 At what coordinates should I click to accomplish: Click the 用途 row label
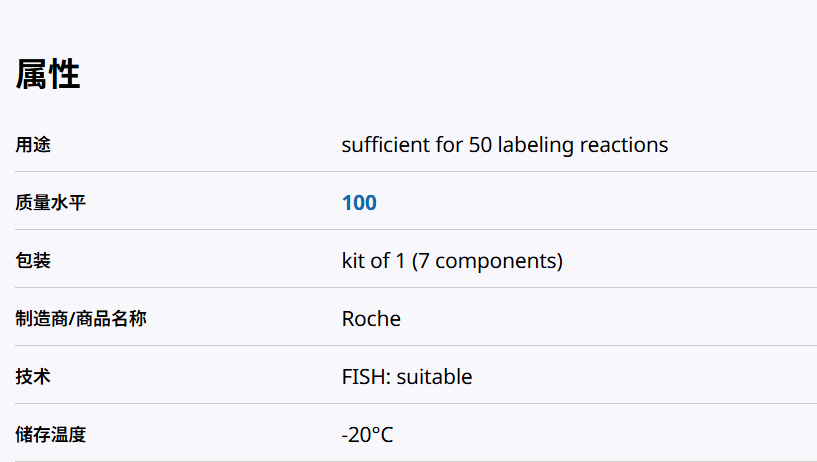coord(33,145)
